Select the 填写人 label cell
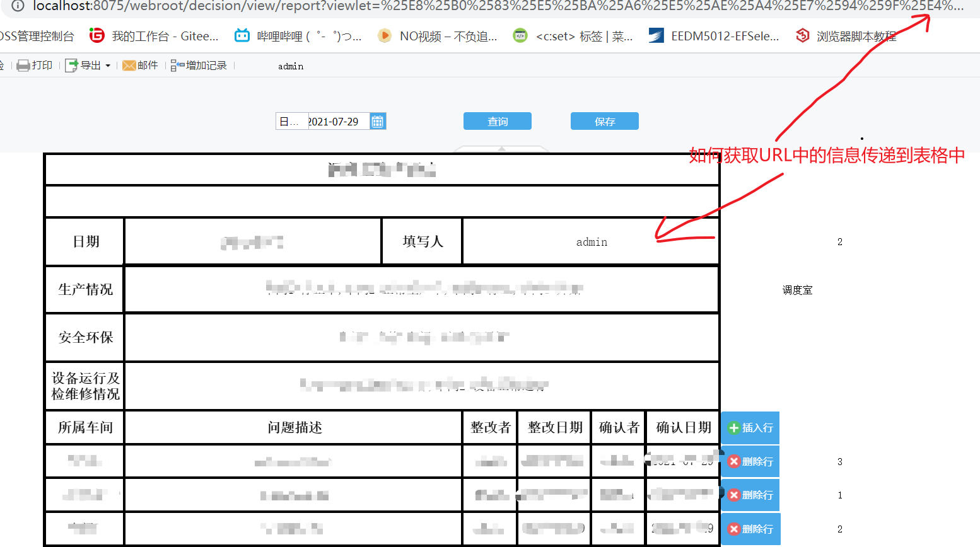980x547 pixels. coord(423,241)
